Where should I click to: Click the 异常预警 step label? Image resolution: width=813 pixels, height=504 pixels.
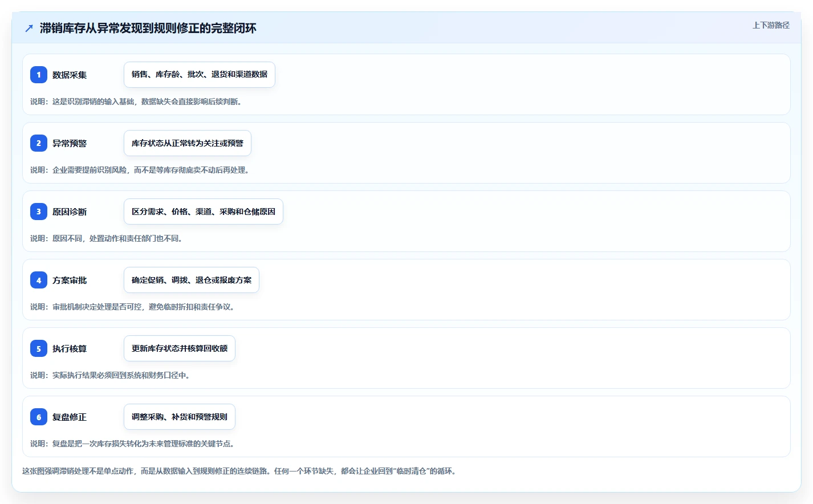click(70, 143)
